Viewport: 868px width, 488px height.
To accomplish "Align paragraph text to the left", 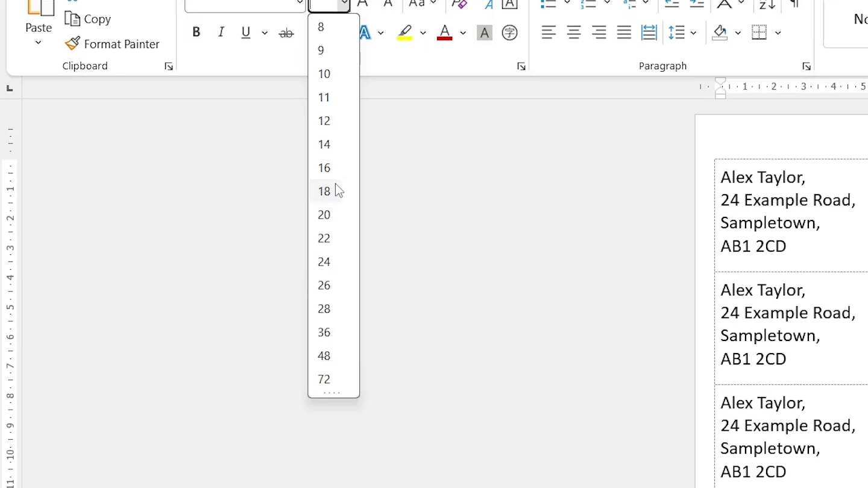I will [549, 33].
